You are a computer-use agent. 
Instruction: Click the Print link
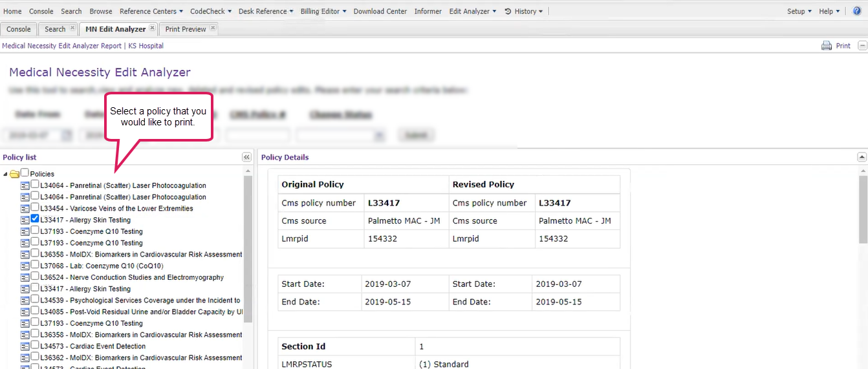[843, 46]
